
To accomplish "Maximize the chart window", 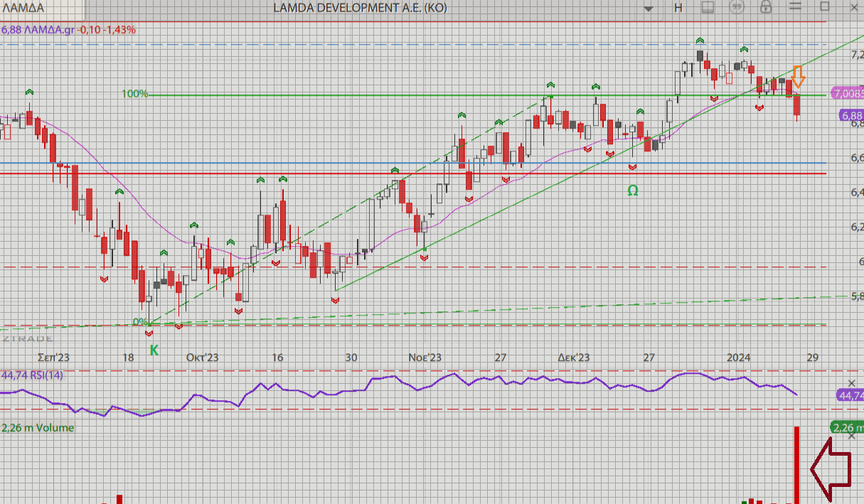I will pyautogui.click(x=825, y=6).
